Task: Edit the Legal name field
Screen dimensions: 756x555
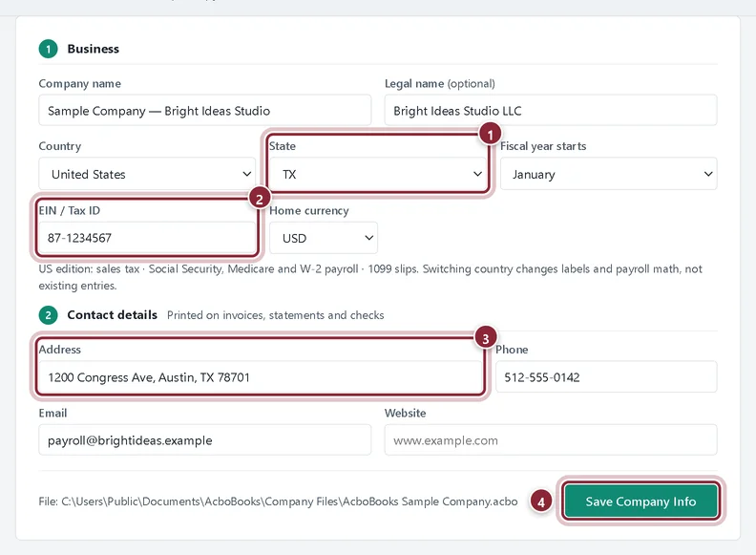Action: [551, 111]
